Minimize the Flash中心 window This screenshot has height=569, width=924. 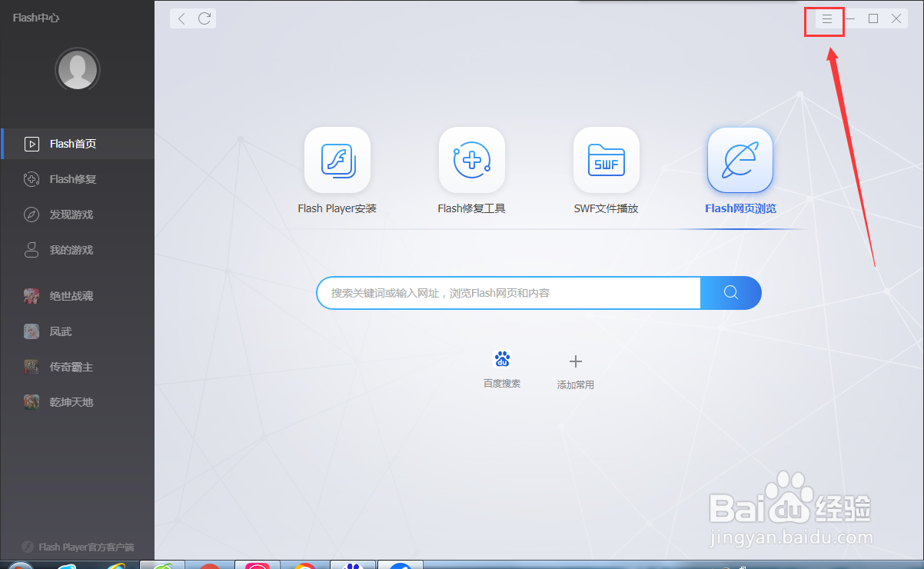pos(850,18)
